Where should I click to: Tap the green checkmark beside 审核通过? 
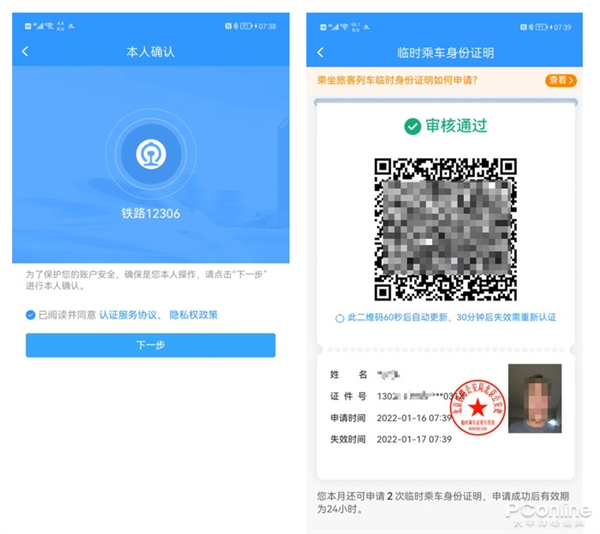click(412, 126)
